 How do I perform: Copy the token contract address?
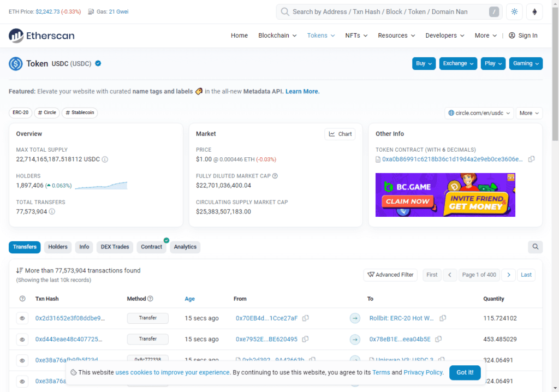pos(531,159)
